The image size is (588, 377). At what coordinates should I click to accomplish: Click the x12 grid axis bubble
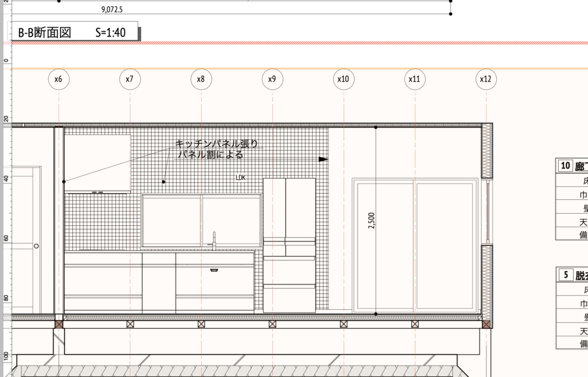(x=486, y=79)
